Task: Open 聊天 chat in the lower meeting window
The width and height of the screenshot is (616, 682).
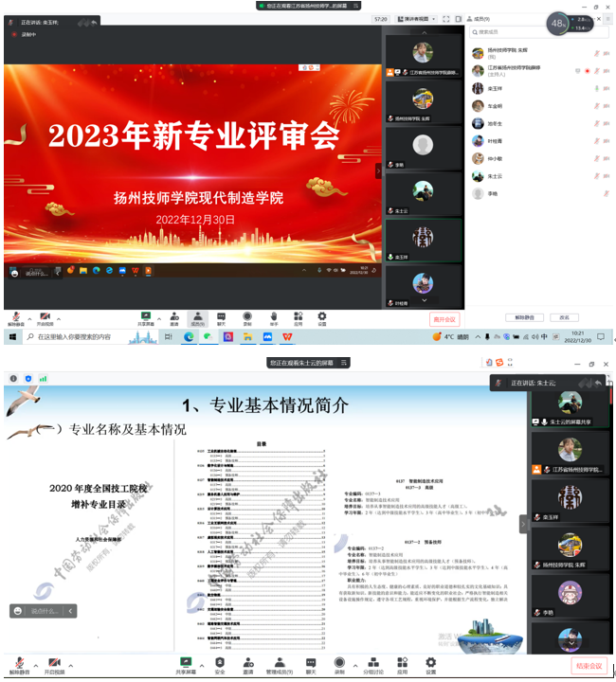Action: tap(311, 666)
